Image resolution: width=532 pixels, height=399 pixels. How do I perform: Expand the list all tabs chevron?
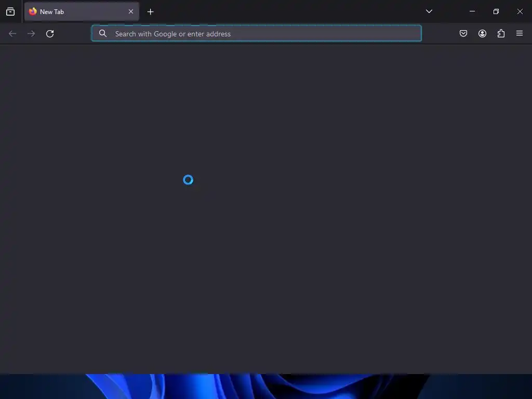pos(429,11)
